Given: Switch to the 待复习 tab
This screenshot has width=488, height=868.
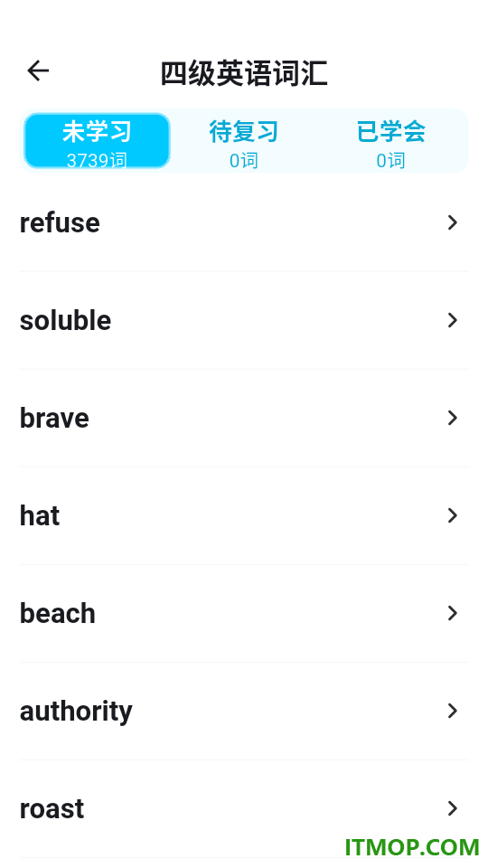Looking at the screenshot, I should click(244, 141).
